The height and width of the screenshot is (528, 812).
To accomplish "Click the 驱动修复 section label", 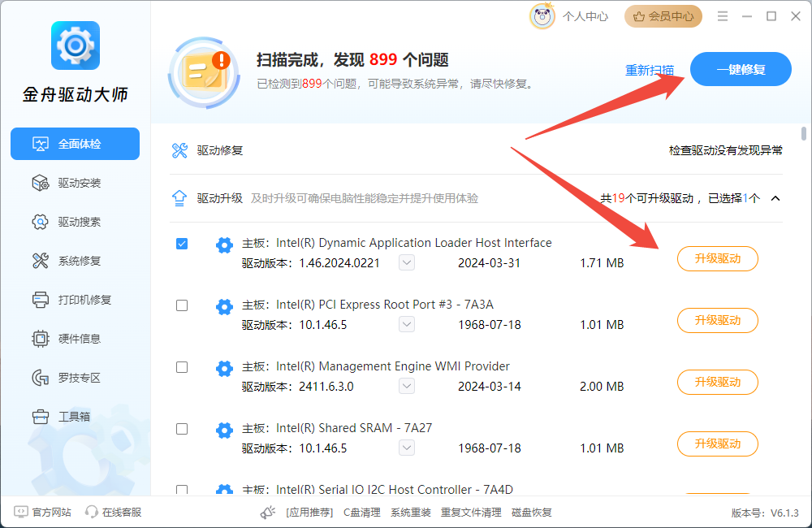I will pyautogui.click(x=219, y=151).
